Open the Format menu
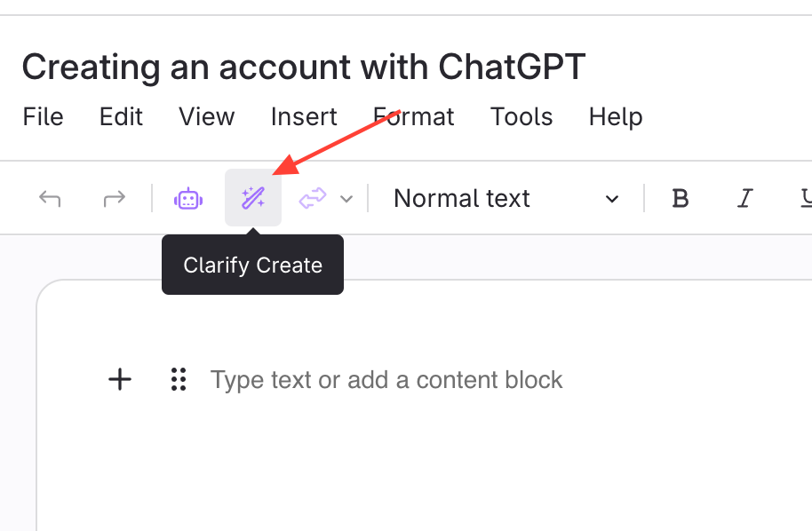 414,117
